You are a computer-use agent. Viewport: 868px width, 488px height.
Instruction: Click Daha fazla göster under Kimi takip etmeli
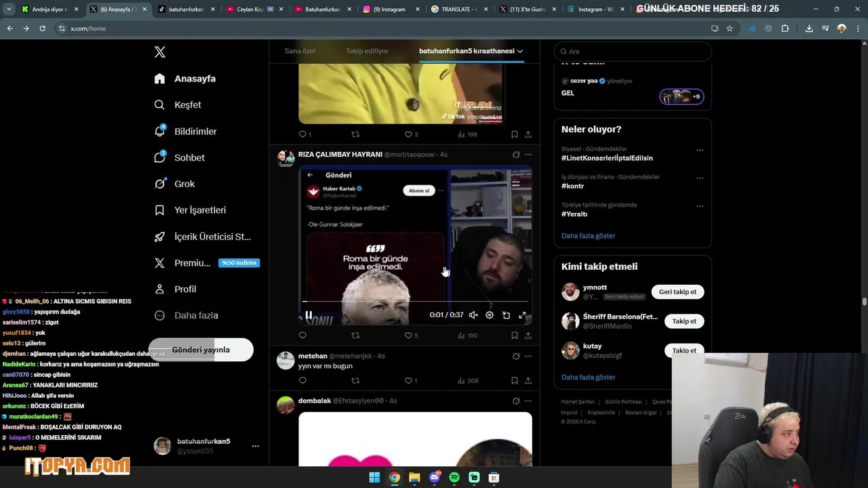(589, 378)
